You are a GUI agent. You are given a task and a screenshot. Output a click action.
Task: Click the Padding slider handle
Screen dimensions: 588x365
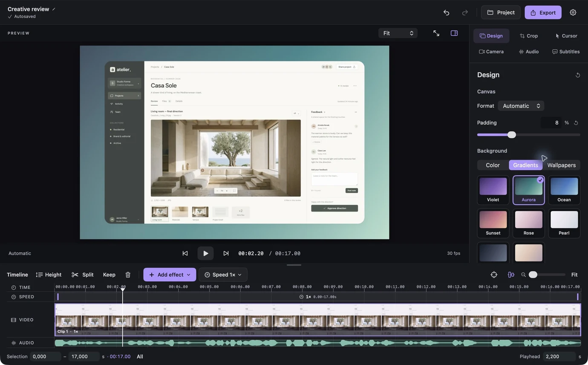[512, 135]
